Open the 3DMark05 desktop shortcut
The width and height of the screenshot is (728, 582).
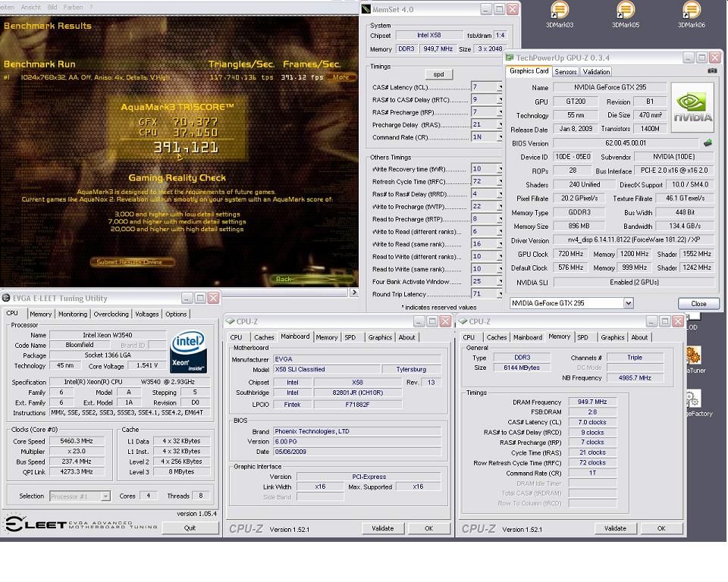coord(626,14)
